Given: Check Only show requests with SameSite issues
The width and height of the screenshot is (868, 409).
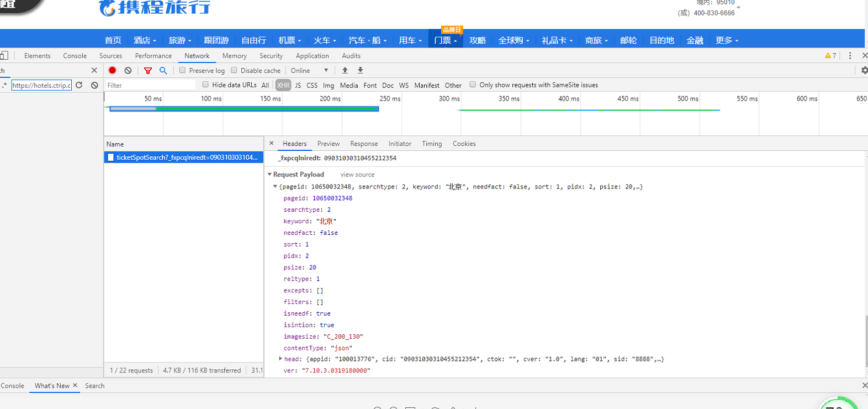Looking at the screenshot, I should [473, 85].
